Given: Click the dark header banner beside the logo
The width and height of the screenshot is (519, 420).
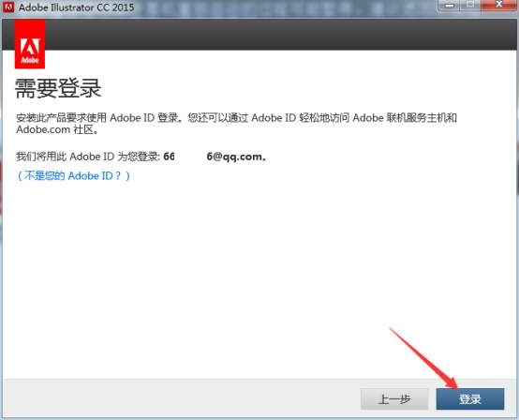Looking at the screenshot, I should tap(281, 35).
